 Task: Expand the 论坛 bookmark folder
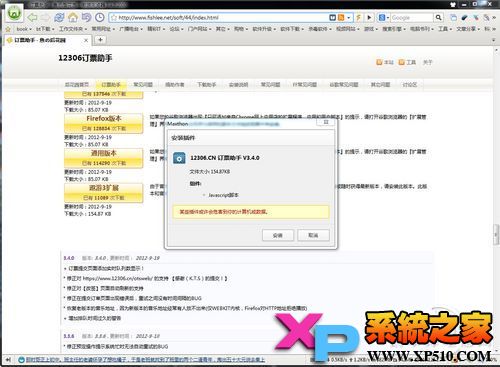tap(176, 29)
